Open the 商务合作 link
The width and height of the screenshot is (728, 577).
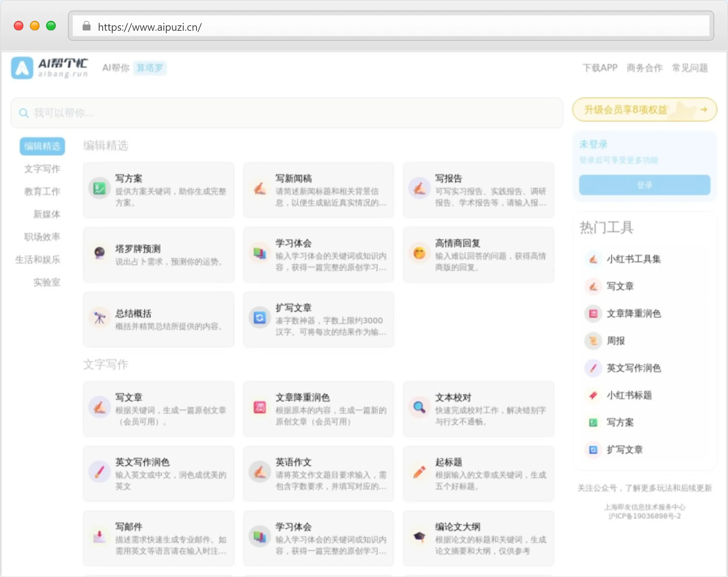(x=645, y=68)
